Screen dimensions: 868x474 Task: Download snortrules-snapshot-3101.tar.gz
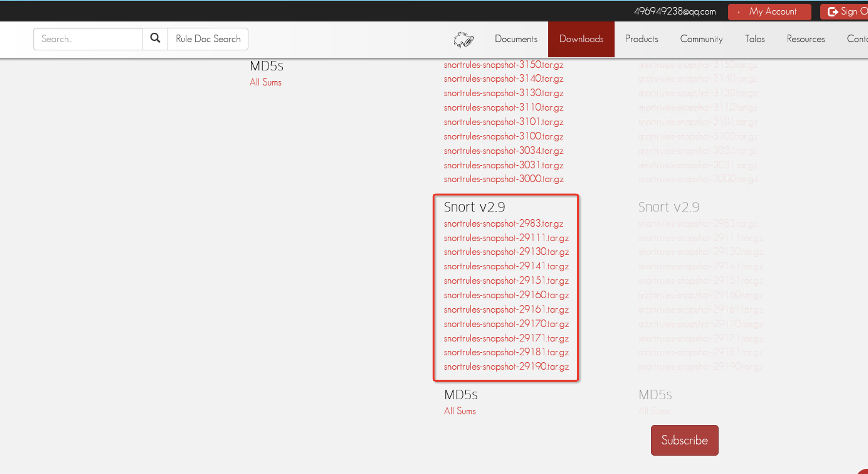pyautogui.click(x=503, y=122)
